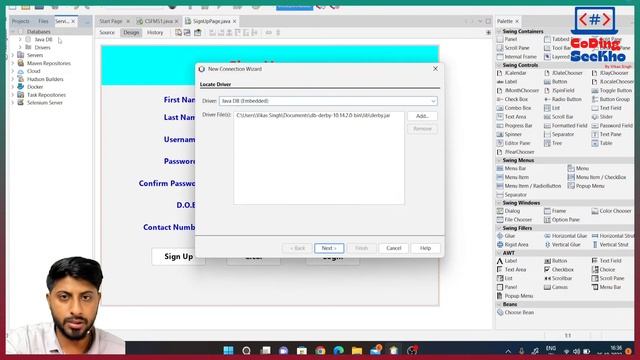Screen dimensions: 640x360
Task: Open File Explorer from taskbar
Action: 357,350
